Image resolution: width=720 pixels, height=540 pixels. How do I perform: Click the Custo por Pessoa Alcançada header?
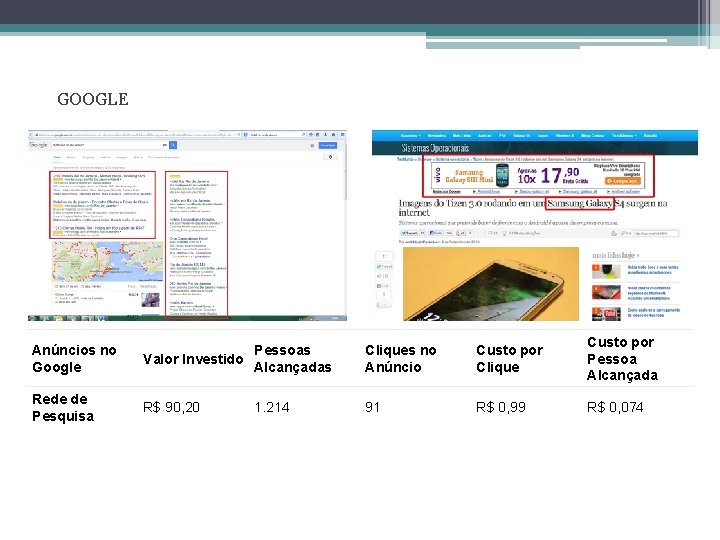coord(622,359)
